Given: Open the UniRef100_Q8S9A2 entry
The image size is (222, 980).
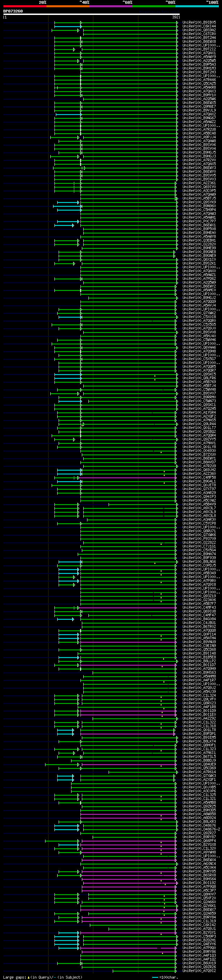Looking at the screenshot, I should 199,30.
